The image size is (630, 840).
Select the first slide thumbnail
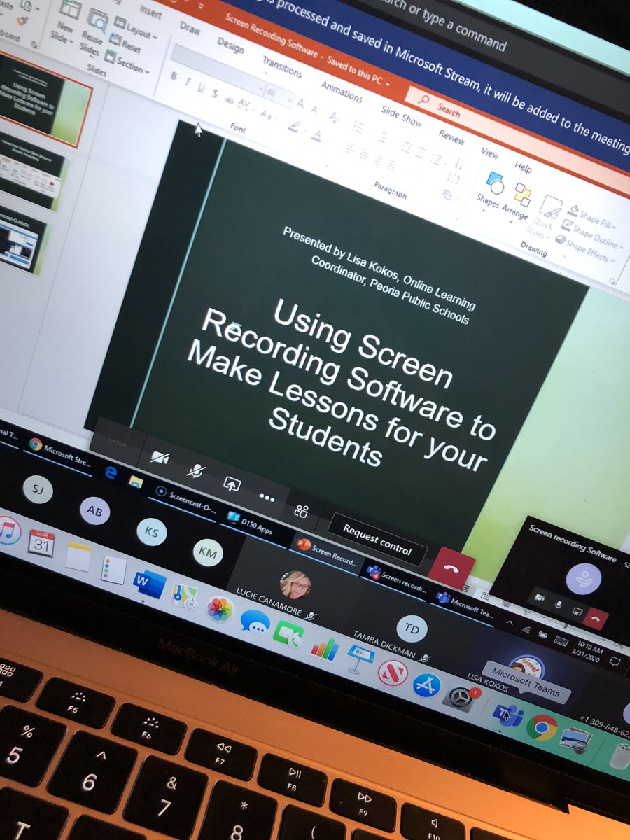click(45, 97)
